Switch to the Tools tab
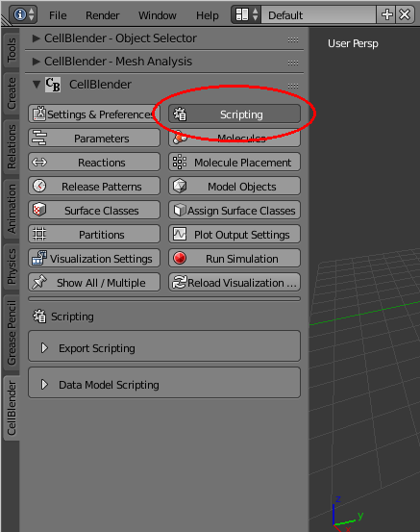The height and width of the screenshot is (532, 420). tap(12, 49)
